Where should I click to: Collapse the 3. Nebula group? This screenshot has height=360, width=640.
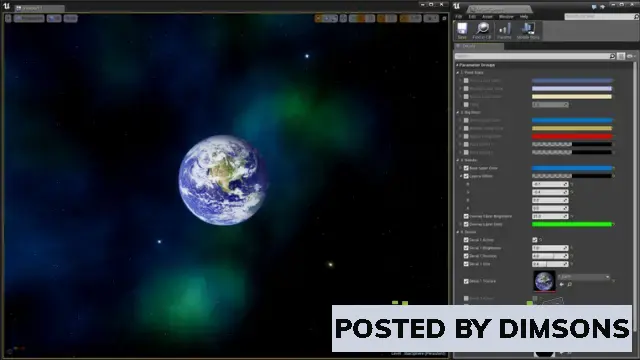point(458,160)
